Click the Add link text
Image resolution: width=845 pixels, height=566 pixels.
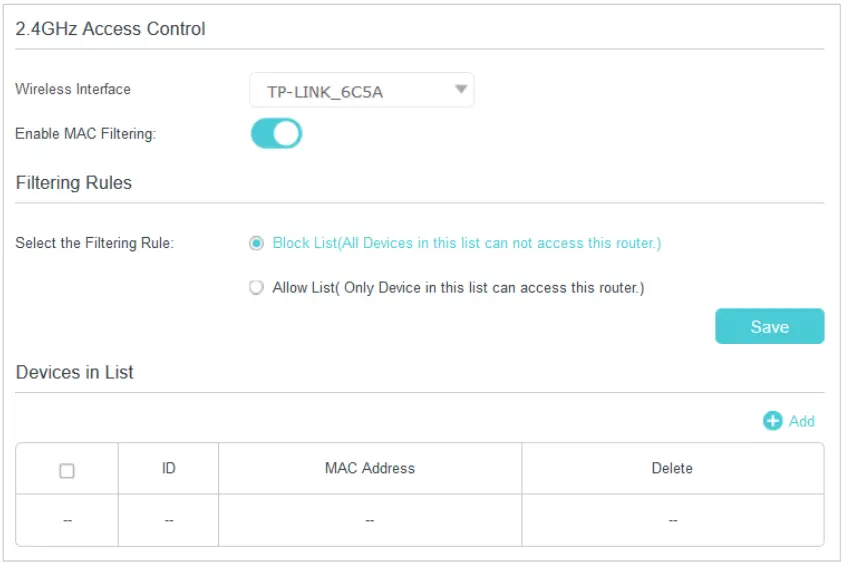pyautogui.click(x=802, y=421)
